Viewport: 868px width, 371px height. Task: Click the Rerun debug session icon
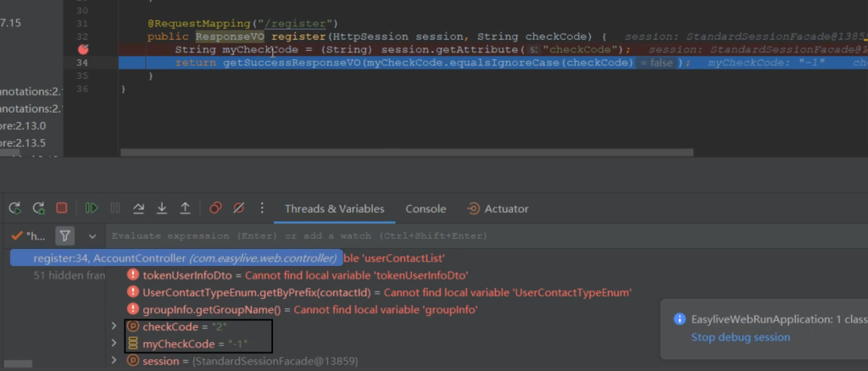pos(15,208)
